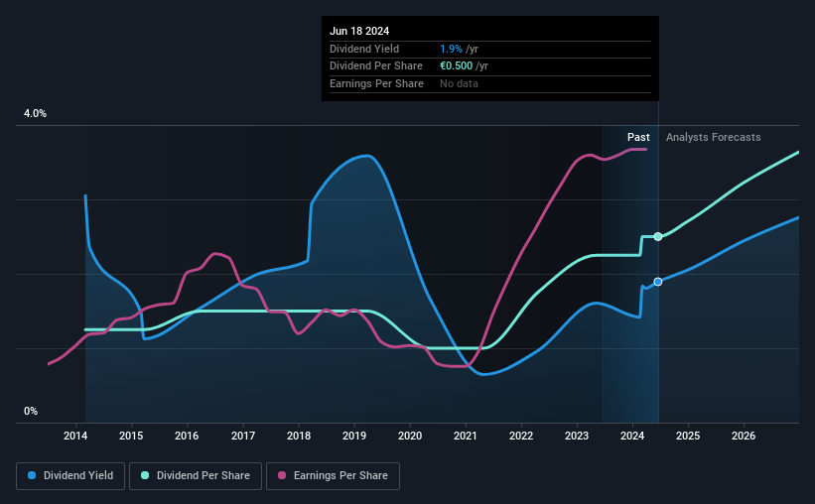Viewport: 815px width, 504px height.
Task: Toggle the Dividend Yield legend button
Action: [x=70, y=476]
